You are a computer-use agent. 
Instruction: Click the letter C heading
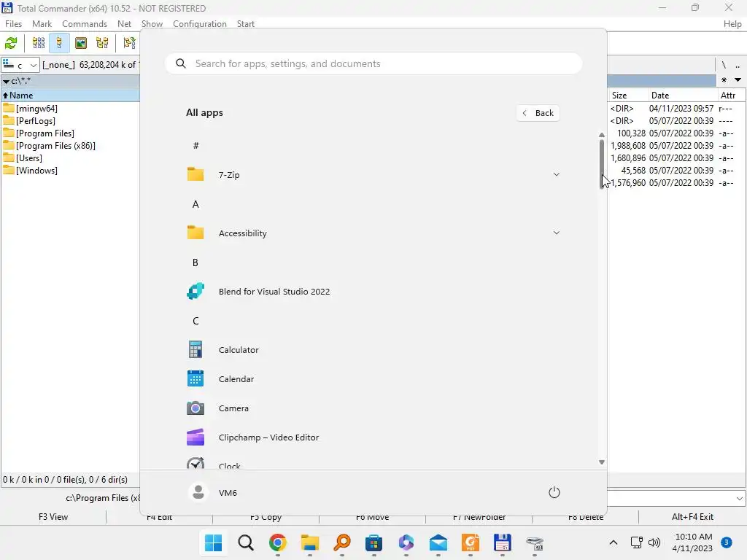coord(196,321)
